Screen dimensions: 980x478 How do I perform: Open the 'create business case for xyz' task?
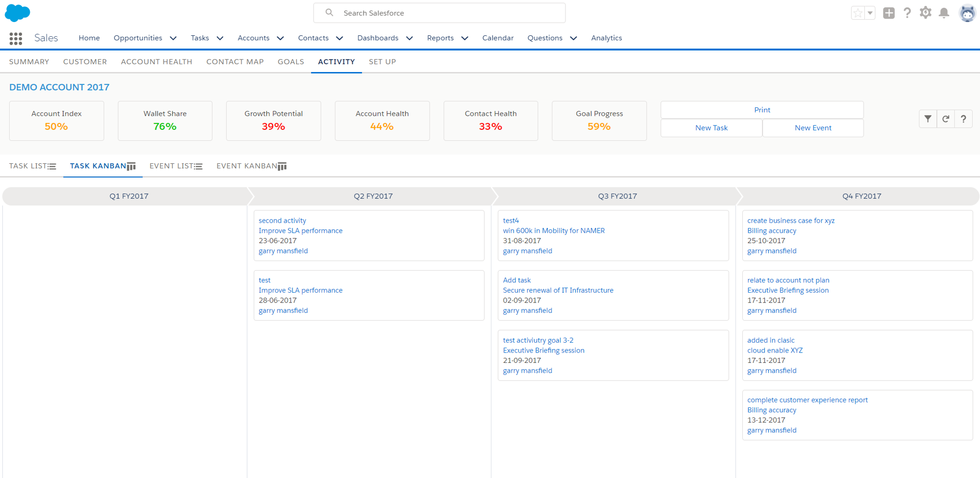(x=790, y=221)
